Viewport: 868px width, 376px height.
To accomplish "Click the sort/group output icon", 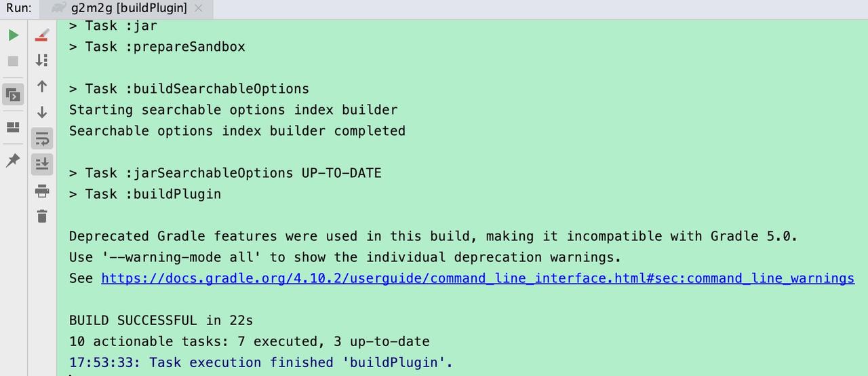I will [x=42, y=60].
